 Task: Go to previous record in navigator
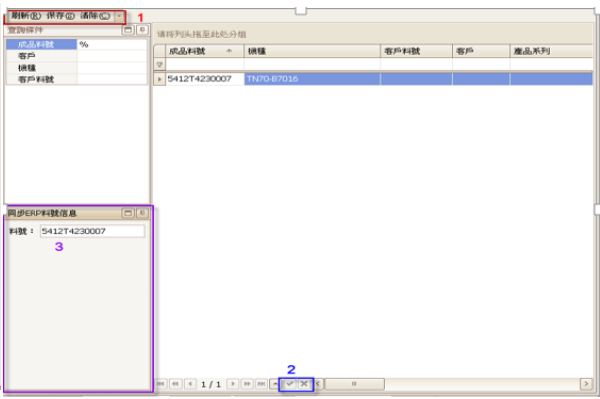click(x=190, y=384)
